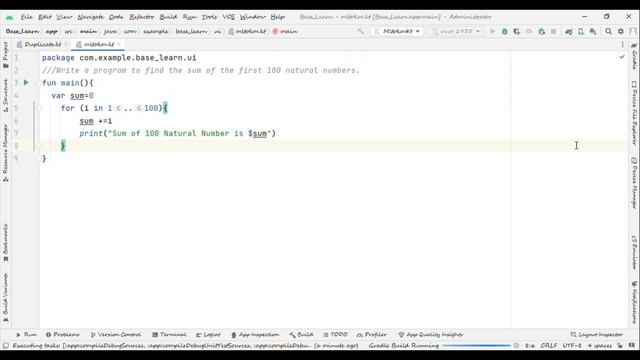The width and height of the screenshot is (640, 360).
Task: Open the File menu
Action: pyautogui.click(x=27, y=17)
